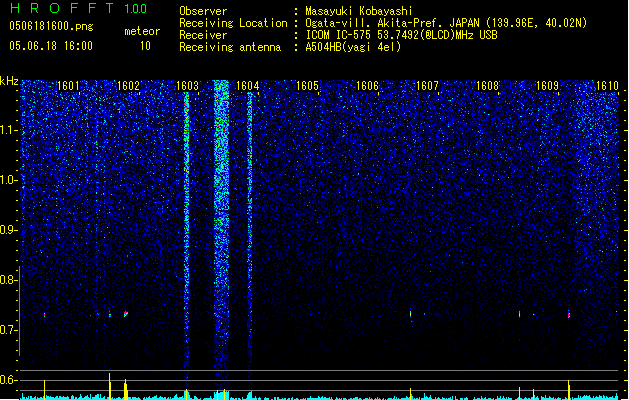Screen dimensions: 629x400
Task: Click the 1607 time axis label
Action: 427,86
